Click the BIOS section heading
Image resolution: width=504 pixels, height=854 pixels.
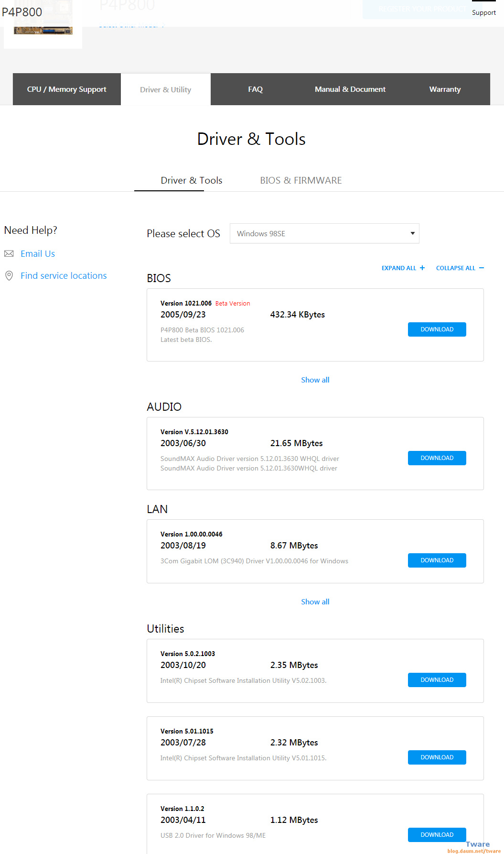(159, 278)
